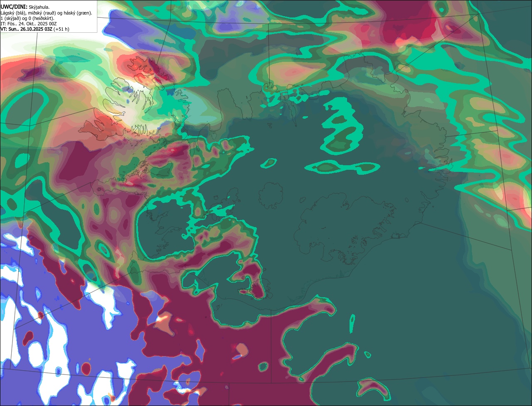Image resolution: width=532 pixels, height=406 pixels.
Task: Click the '1 (skýjað) og 0 (heiðskírt).' line
Action: [x=27, y=18]
